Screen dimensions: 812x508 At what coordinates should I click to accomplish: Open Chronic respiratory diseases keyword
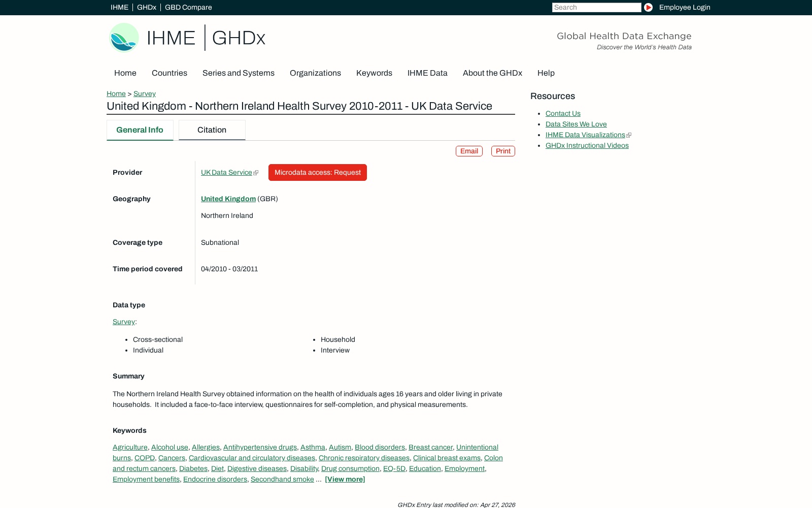coord(364,458)
